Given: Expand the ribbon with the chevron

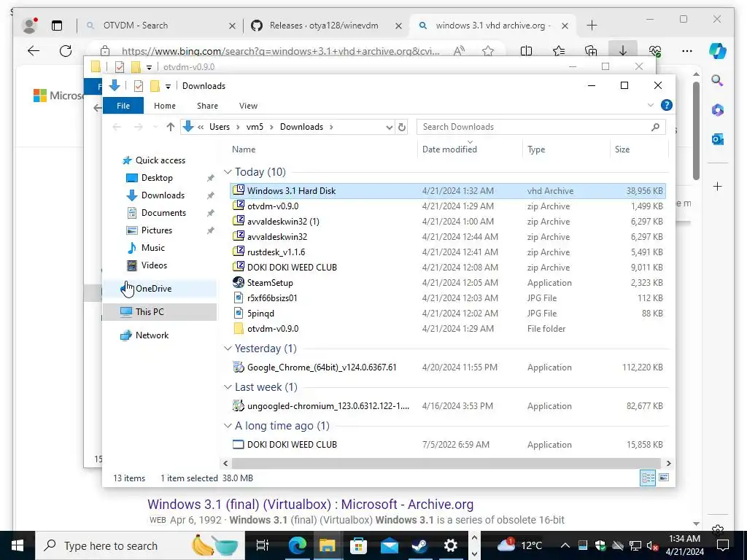Looking at the screenshot, I should tap(650, 105).
